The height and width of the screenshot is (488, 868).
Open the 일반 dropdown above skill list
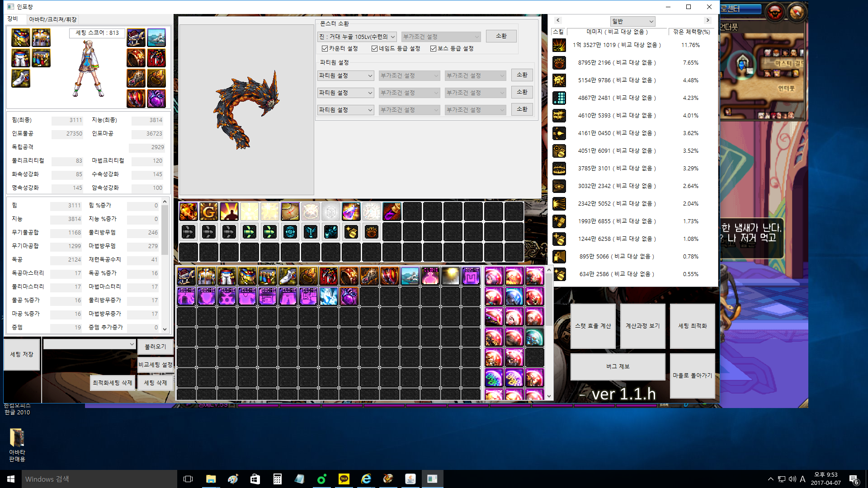[x=632, y=22]
